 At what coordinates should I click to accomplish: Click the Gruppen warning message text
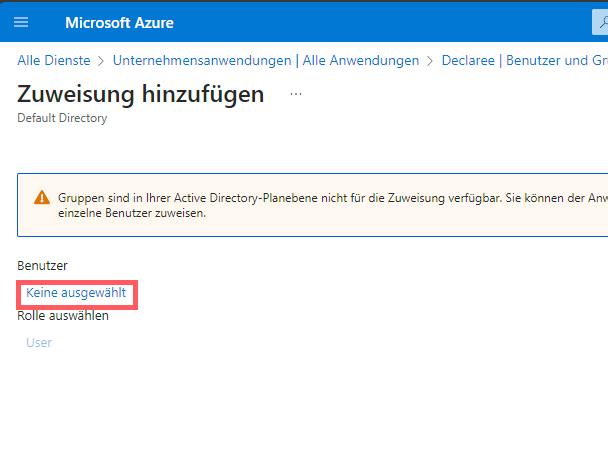coord(333,205)
